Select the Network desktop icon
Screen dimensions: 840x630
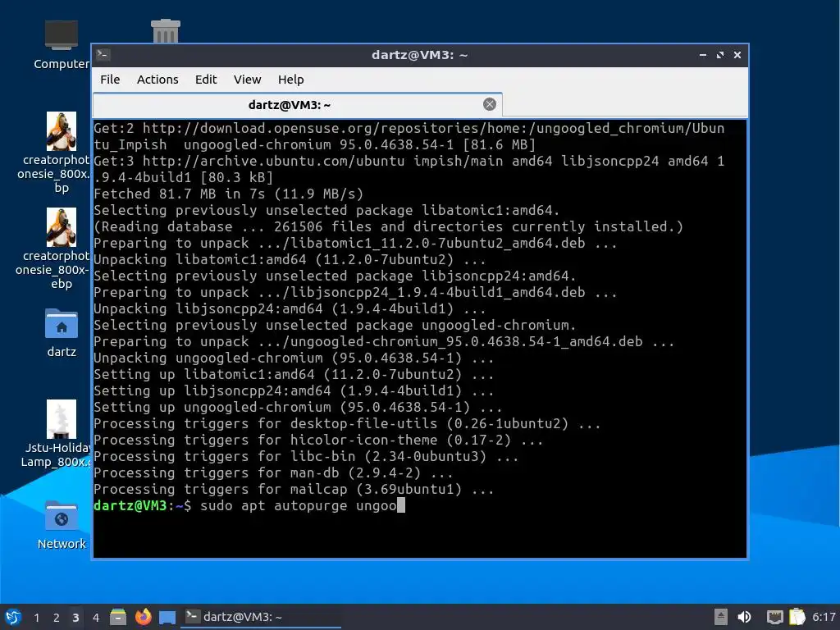tap(61, 525)
